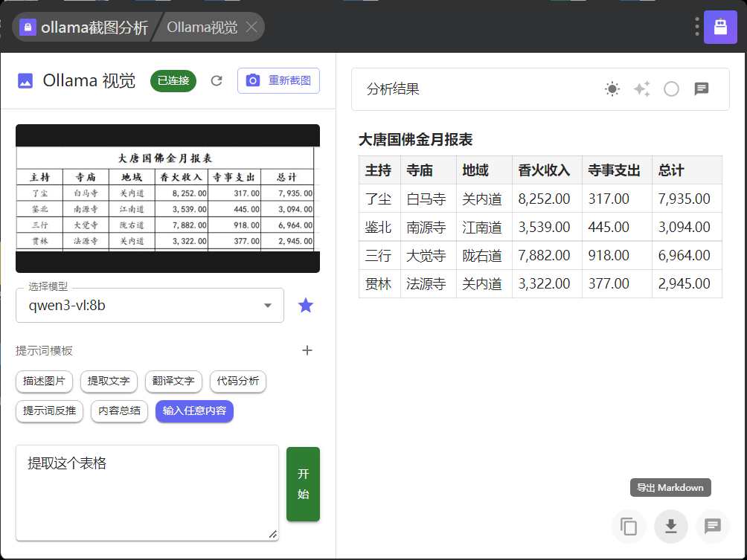Click the captured table screenshot thumbnail

(167, 199)
